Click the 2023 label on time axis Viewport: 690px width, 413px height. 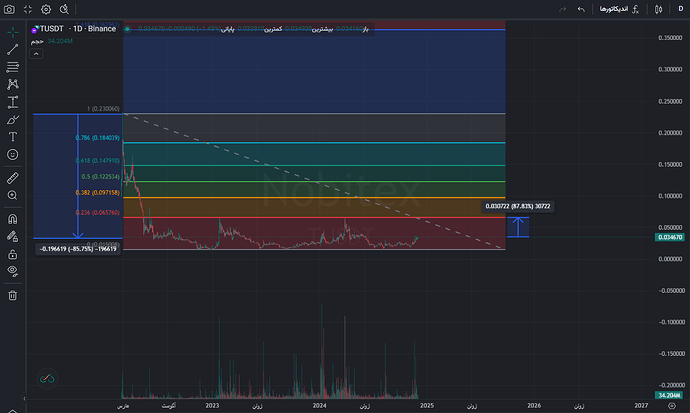pyautogui.click(x=212, y=406)
